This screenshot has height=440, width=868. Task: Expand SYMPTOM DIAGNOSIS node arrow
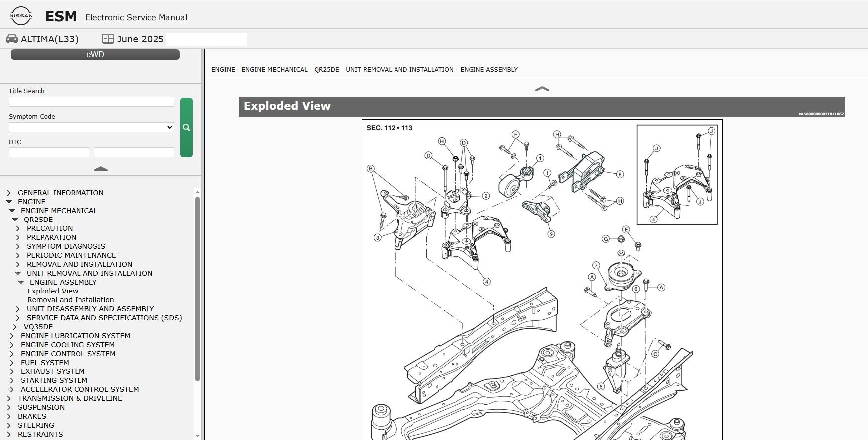click(x=18, y=246)
